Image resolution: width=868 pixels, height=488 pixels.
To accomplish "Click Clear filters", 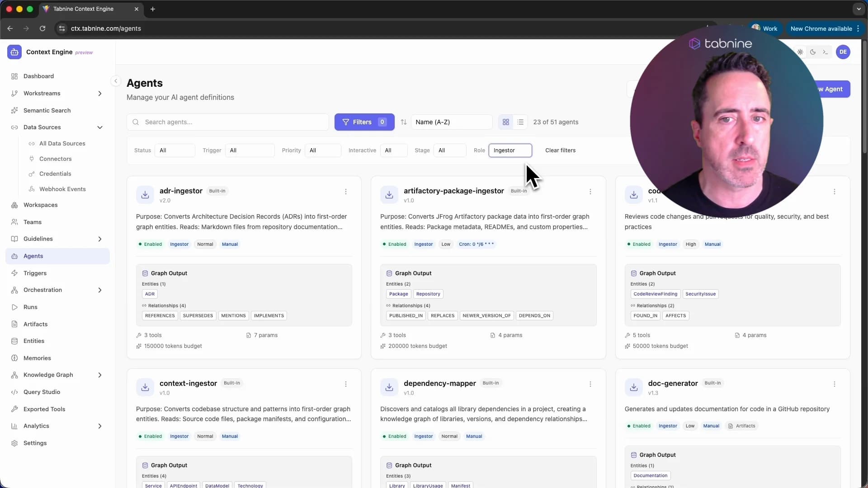I will (560, 150).
